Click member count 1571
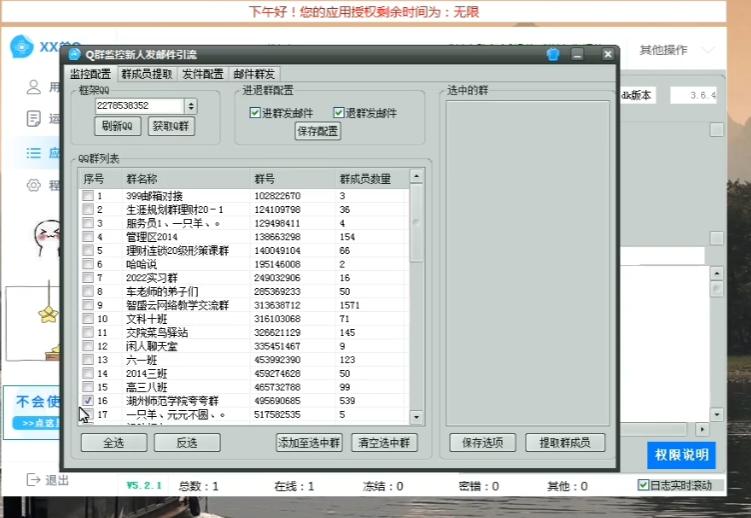Screen dimensions: 751x518 [349, 305]
